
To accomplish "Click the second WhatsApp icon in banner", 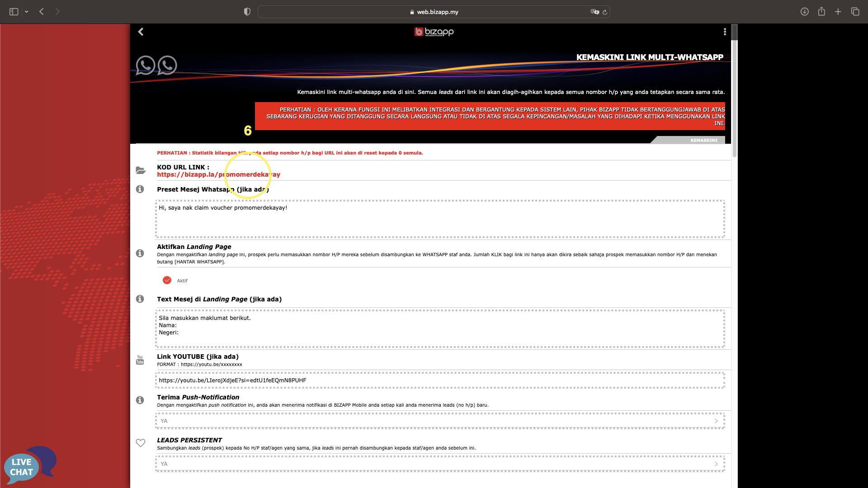I will pos(167,66).
